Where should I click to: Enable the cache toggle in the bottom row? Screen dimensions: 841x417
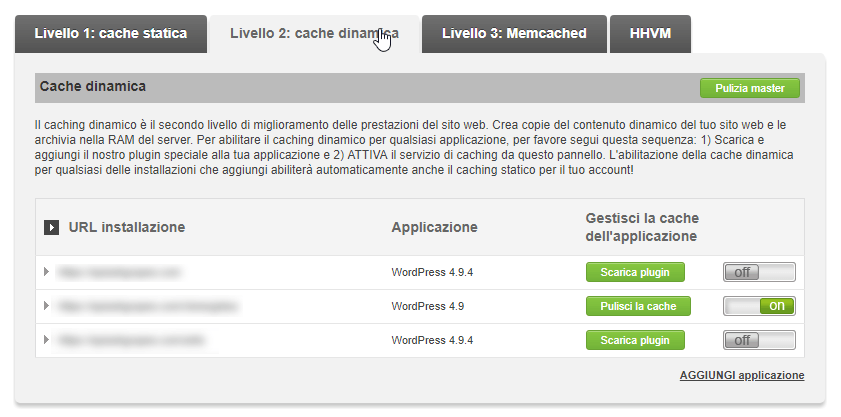759,340
